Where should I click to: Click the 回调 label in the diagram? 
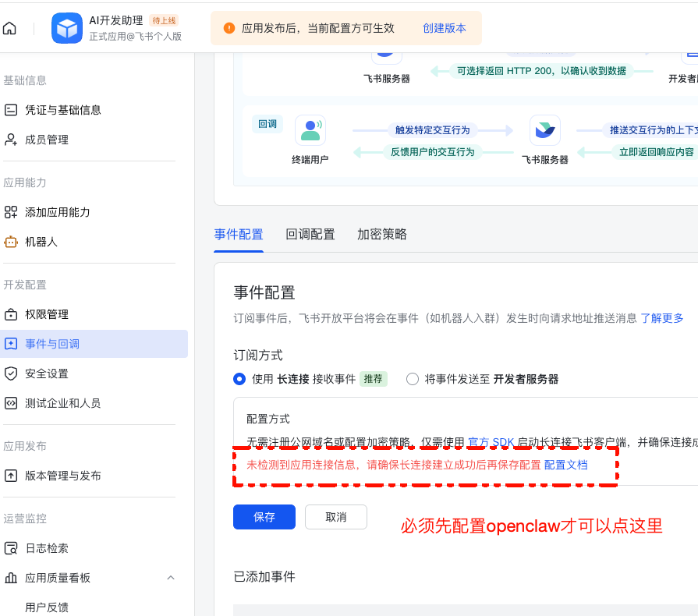pos(268,124)
